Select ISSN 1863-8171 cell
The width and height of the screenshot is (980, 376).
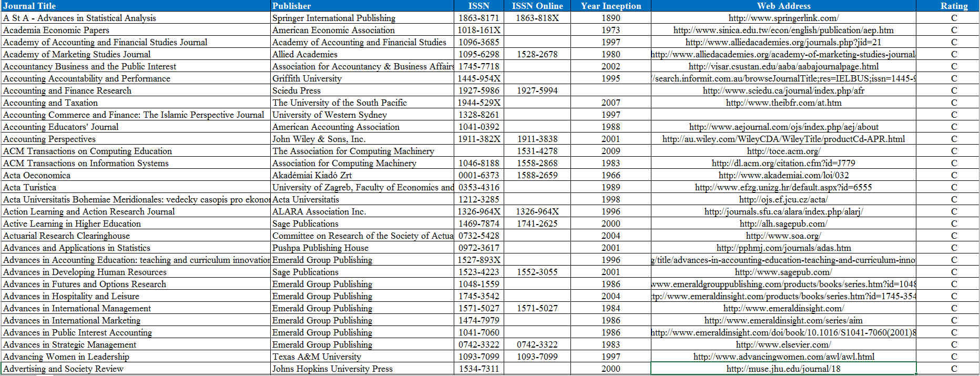[x=479, y=18]
